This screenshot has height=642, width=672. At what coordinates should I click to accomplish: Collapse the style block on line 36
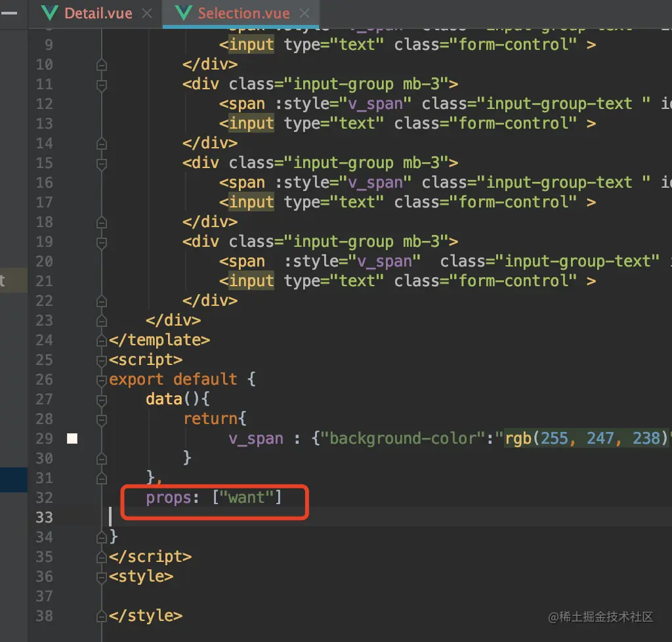click(102, 577)
